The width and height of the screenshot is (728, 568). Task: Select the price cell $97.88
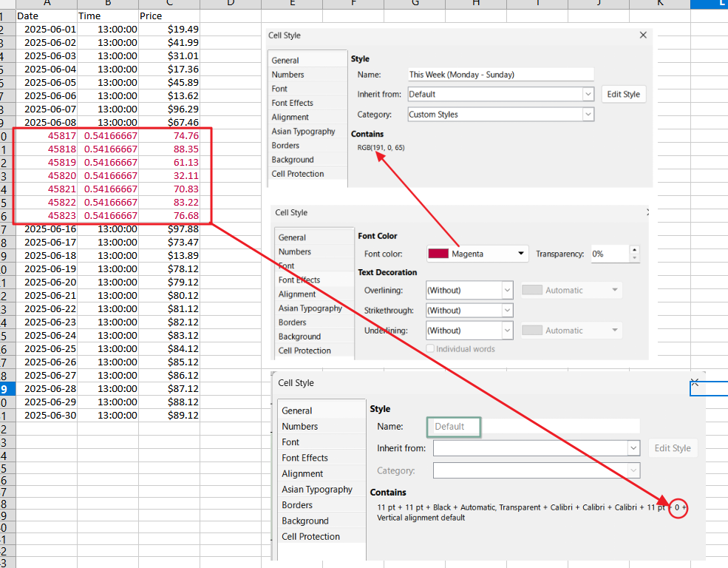(169, 229)
